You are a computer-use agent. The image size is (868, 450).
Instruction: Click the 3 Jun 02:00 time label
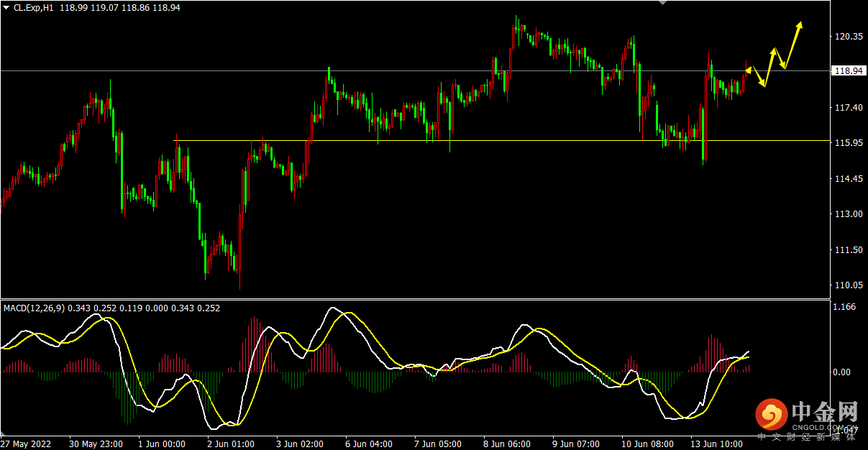300,444
